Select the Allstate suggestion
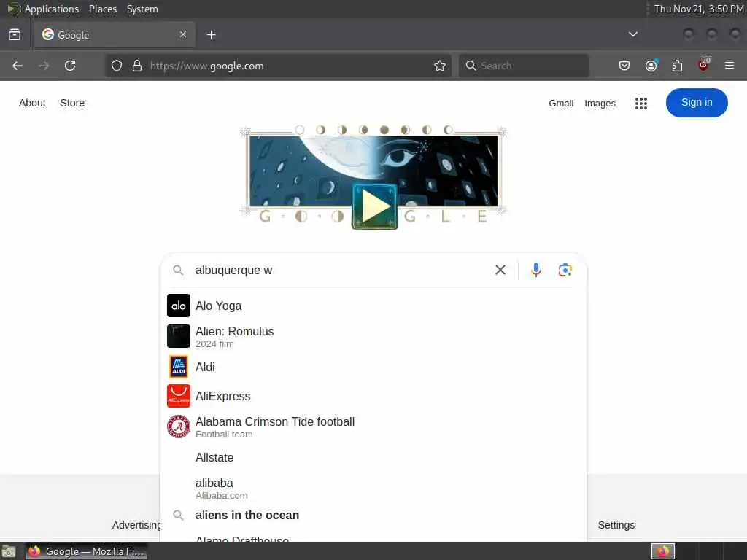Viewport: 747px width, 560px height. tap(373, 458)
